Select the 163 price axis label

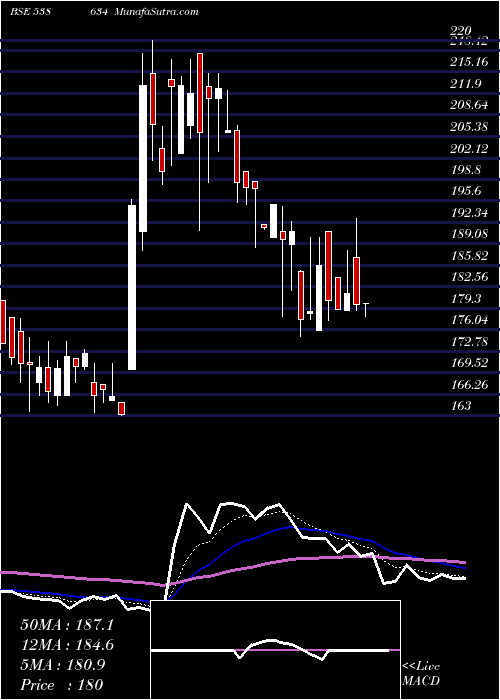(460, 405)
